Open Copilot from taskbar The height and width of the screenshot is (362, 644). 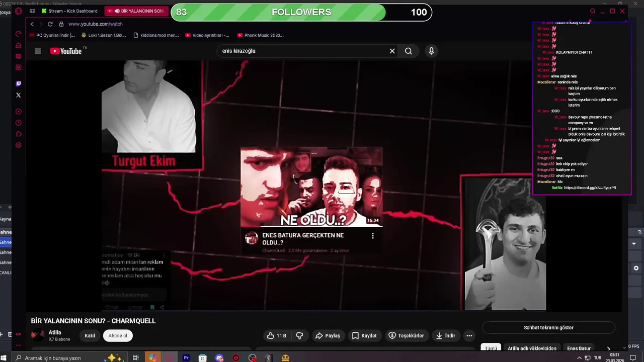[x=152, y=358]
